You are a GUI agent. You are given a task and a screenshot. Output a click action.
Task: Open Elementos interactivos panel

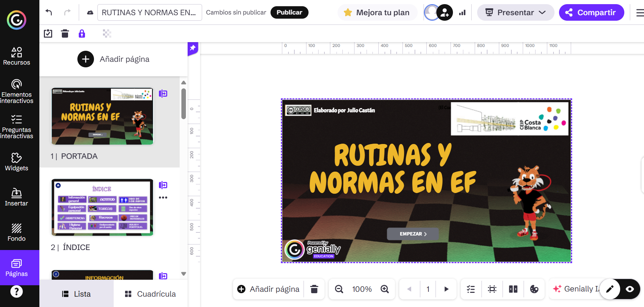[17, 91]
